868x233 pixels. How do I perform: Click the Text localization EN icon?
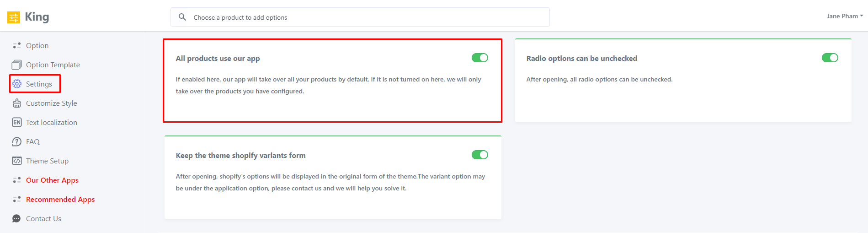[x=17, y=122]
